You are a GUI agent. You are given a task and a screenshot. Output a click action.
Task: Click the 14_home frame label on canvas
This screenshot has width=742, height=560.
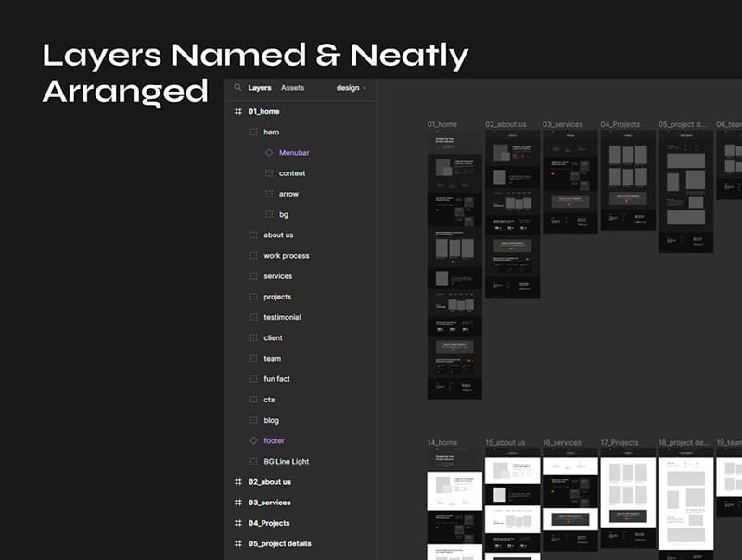coord(442,443)
